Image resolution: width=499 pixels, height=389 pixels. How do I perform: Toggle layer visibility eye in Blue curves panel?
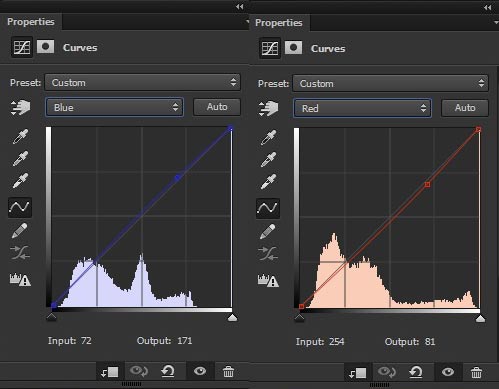pyautogui.click(x=200, y=371)
